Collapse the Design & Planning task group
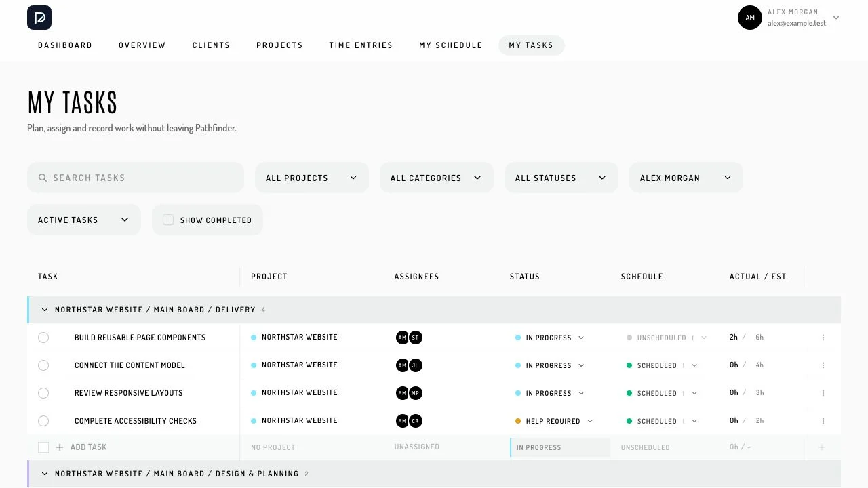 [45, 474]
